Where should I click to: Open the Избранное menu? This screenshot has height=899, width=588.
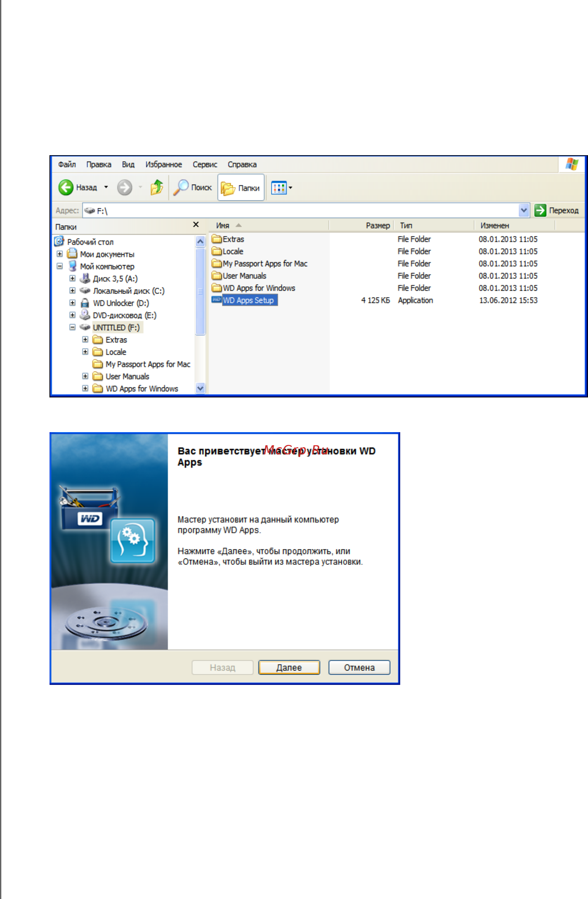[163, 165]
